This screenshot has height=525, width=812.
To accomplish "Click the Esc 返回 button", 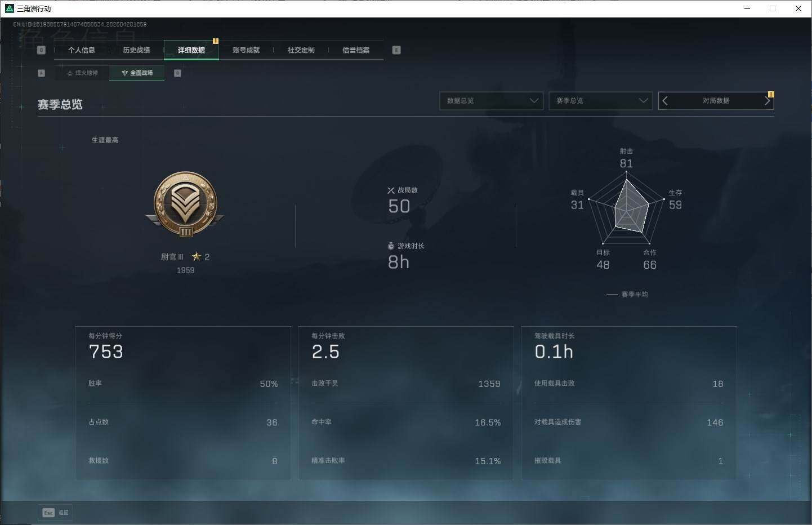I will [55, 513].
